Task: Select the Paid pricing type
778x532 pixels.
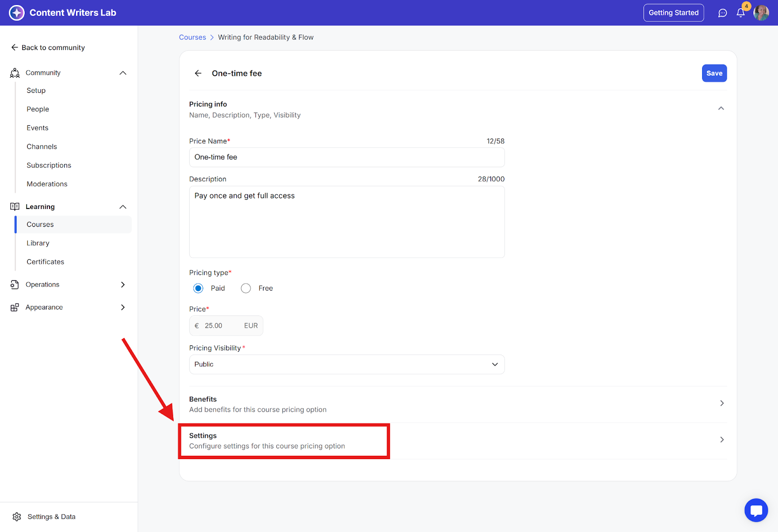Action: click(198, 289)
